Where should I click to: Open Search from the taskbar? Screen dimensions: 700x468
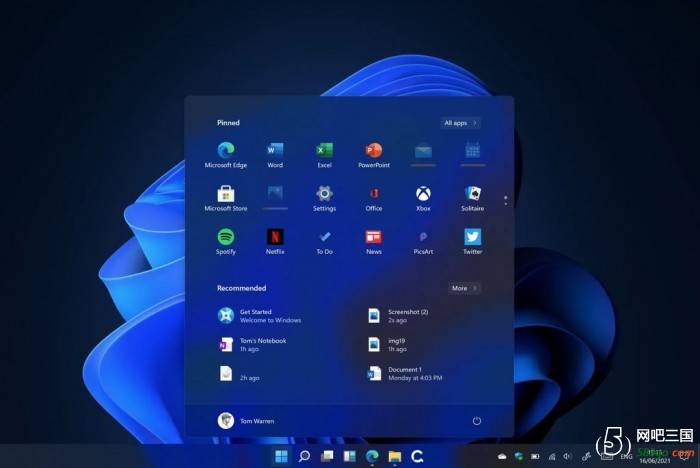click(x=304, y=456)
